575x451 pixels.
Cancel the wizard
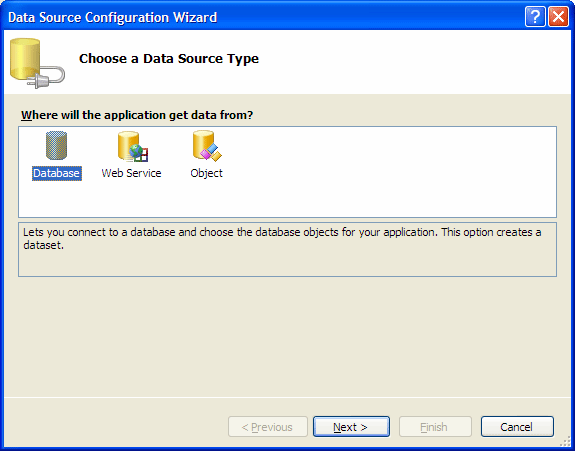517,426
